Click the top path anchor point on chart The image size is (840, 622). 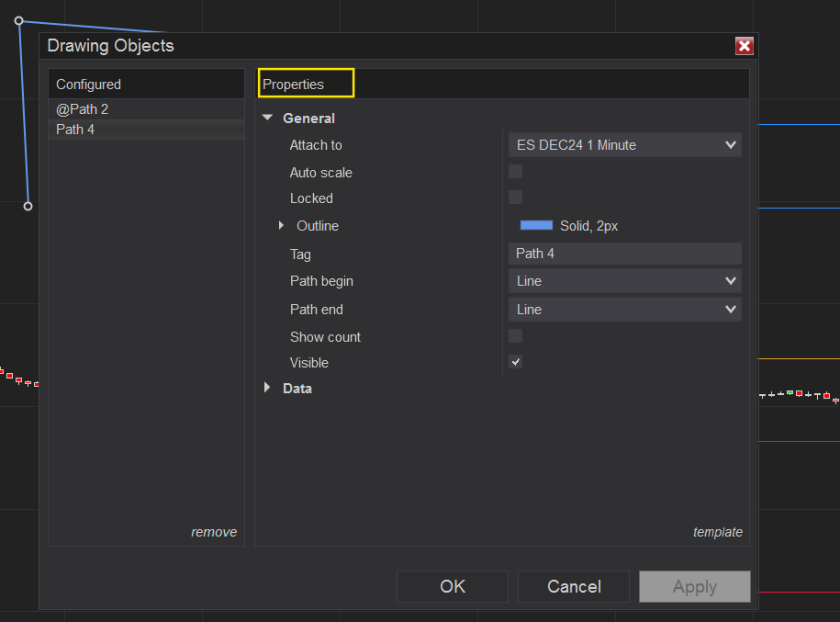(x=18, y=21)
